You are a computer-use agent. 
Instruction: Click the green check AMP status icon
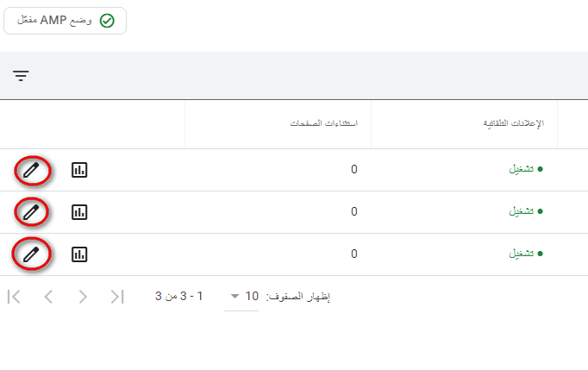(x=108, y=21)
